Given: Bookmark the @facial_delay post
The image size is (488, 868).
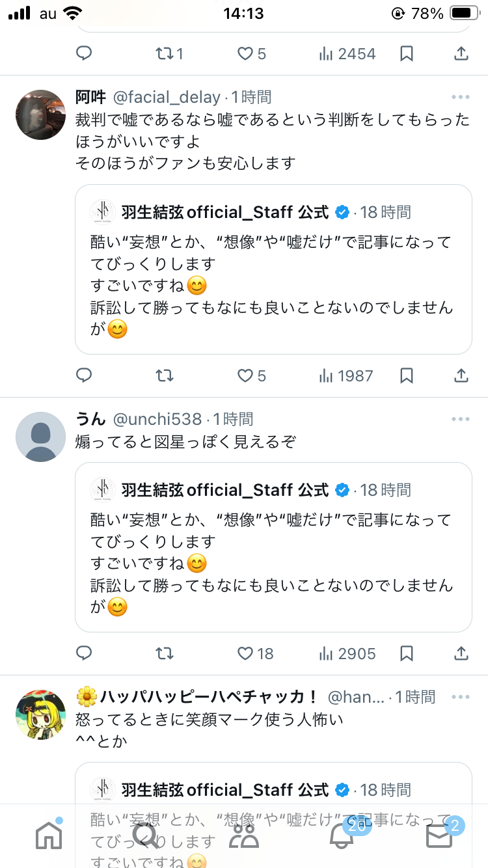Looking at the screenshot, I should point(407,375).
